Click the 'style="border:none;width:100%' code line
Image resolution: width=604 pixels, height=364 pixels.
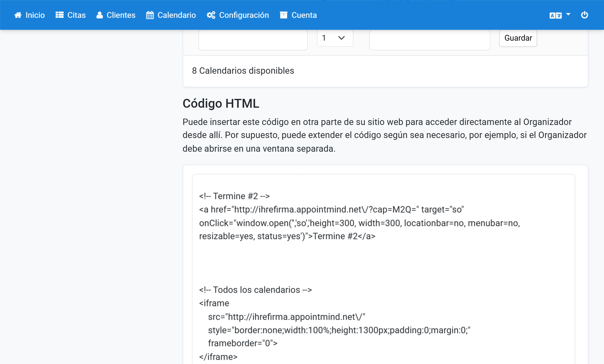pos(339,330)
